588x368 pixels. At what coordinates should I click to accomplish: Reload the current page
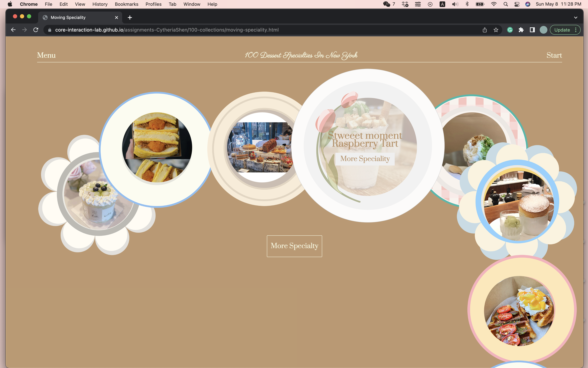point(36,30)
